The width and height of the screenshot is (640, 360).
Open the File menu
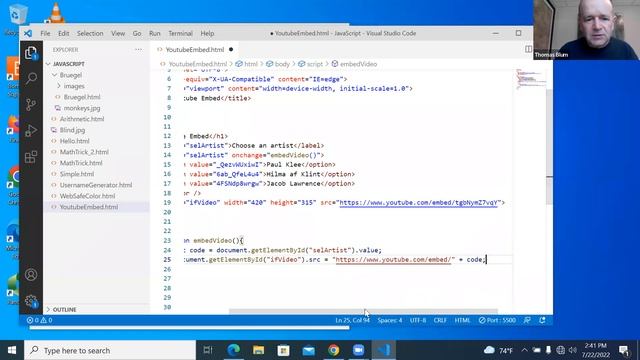pos(45,33)
